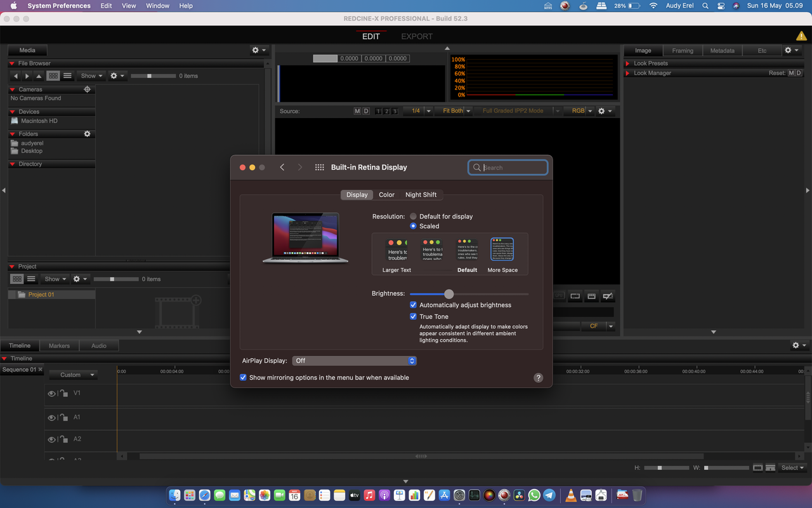This screenshot has height=508, width=812.
Task: Toggle visibility eye on track A1
Action: [52, 418]
